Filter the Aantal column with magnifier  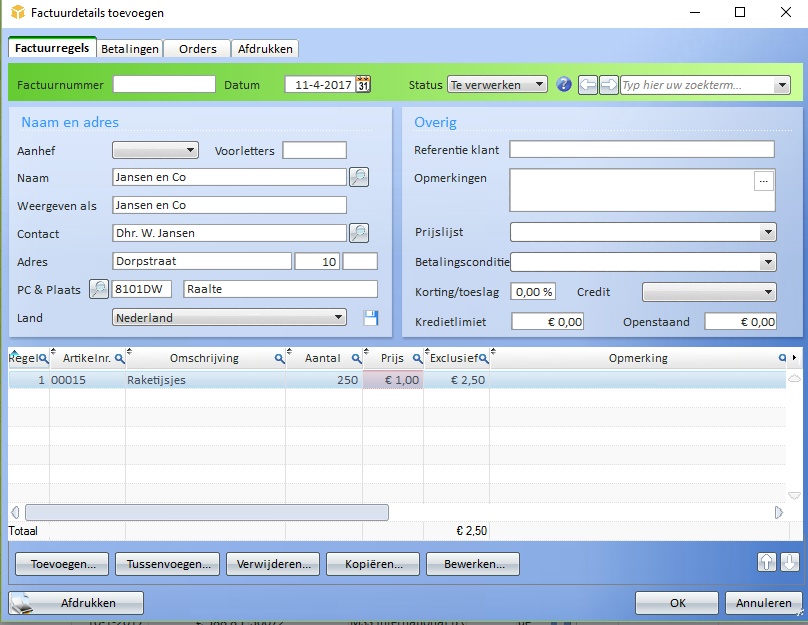(x=356, y=358)
